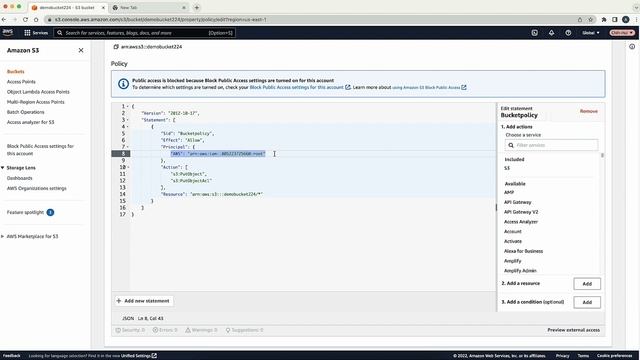Viewport: 640px width, 360px height.
Task: Open Cookie preferences in footer
Action: [x=614, y=356]
